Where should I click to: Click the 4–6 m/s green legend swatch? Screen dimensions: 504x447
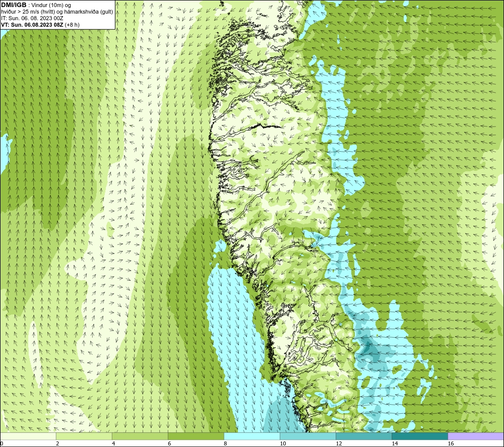tap(140, 436)
